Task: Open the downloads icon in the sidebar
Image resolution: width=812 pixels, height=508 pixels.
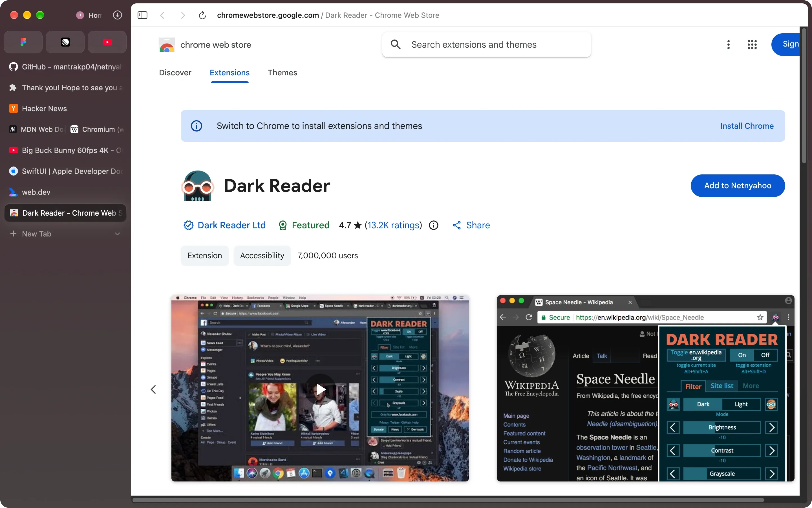Action: click(118, 15)
